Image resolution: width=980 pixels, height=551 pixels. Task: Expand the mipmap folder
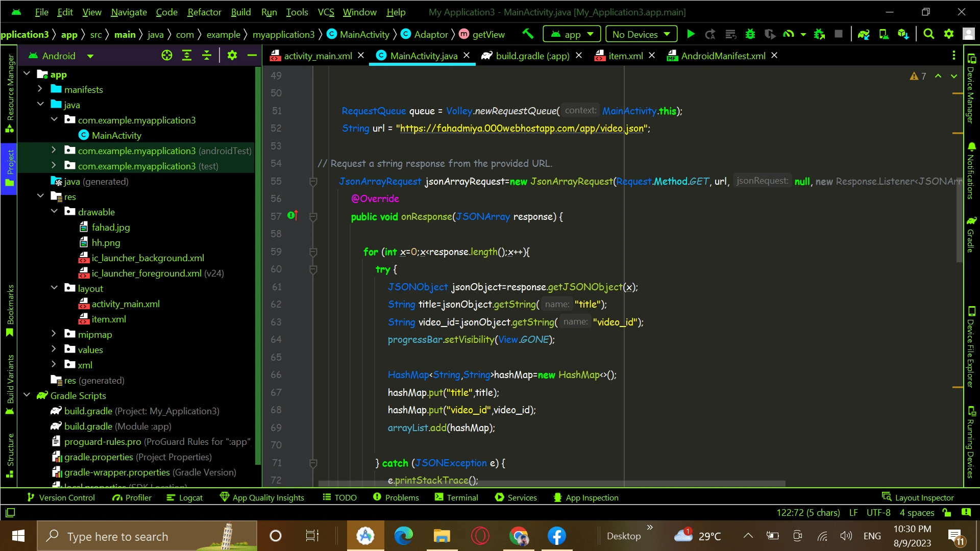click(x=54, y=334)
